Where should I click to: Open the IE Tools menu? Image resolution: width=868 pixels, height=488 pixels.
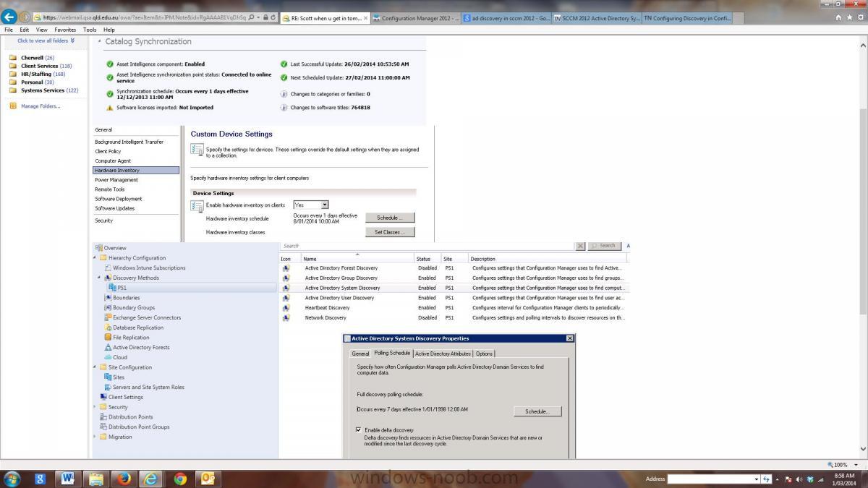click(x=90, y=30)
